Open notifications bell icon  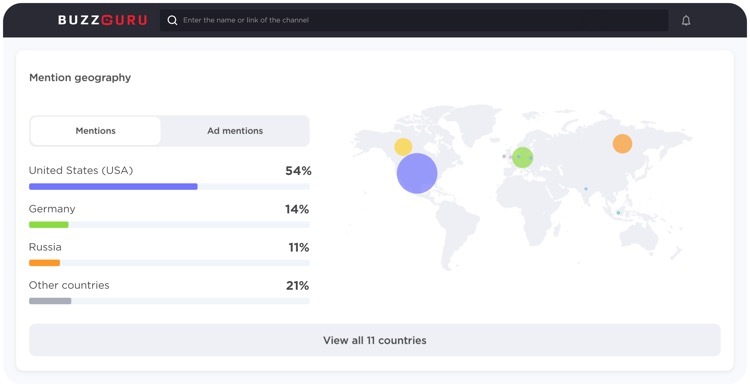[686, 21]
